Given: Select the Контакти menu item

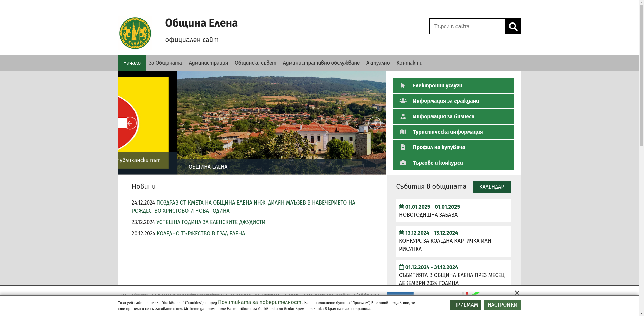Looking at the screenshot, I should (409, 63).
